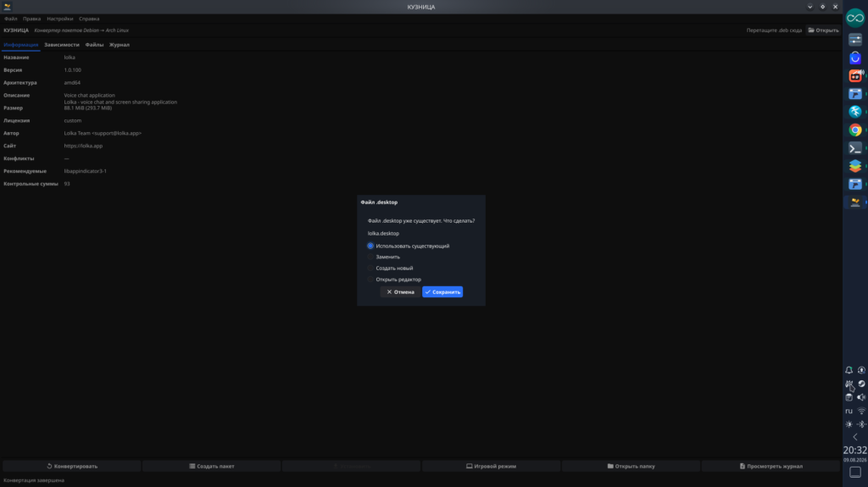Click the pin window title bar button
This screenshot has width=868, height=487.
tap(822, 7)
